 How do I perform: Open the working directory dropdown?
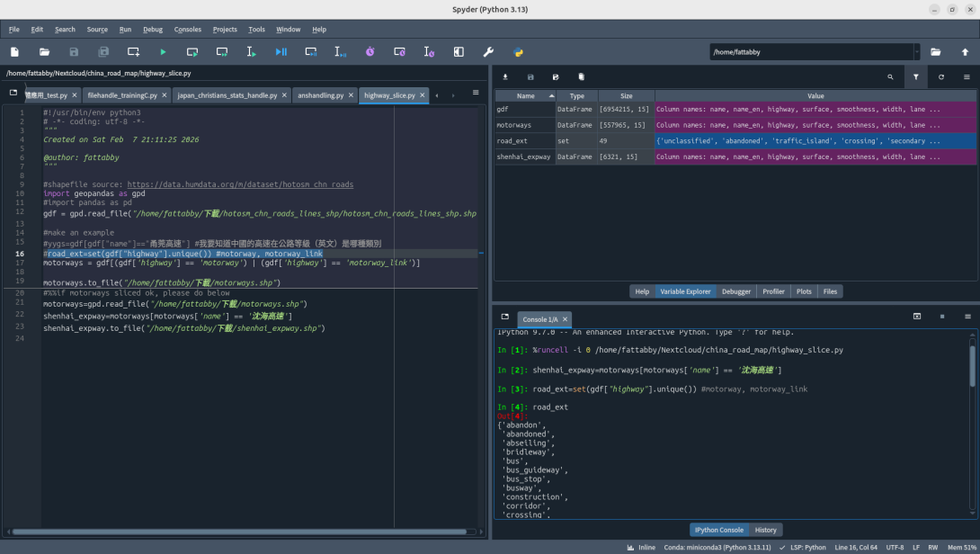point(917,51)
